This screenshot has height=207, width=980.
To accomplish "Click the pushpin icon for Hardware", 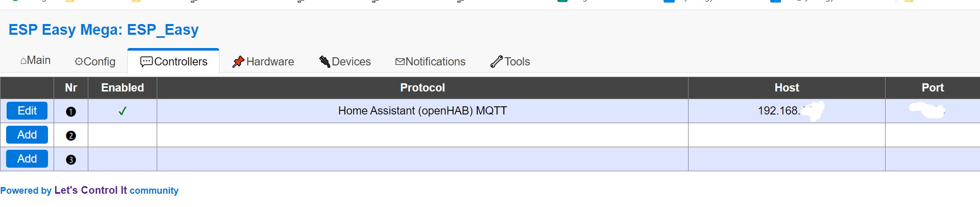I will point(238,62).
